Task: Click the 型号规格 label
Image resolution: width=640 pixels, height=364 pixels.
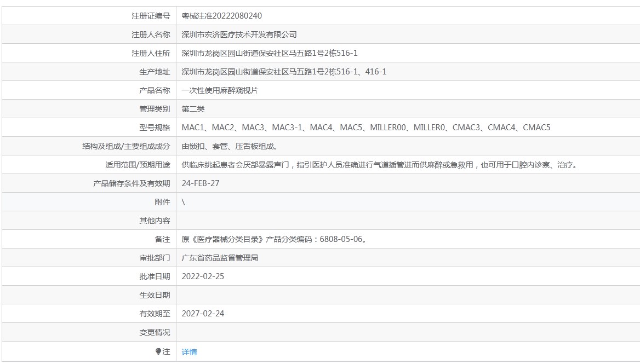Action: pos(155,128)
